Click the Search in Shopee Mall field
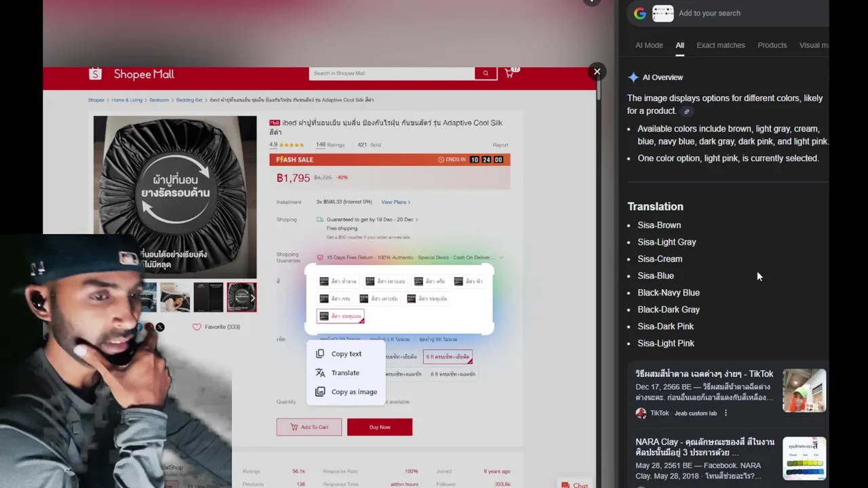Screen dimensions: 868x488 pyautogui.click(x=392, y=73)
